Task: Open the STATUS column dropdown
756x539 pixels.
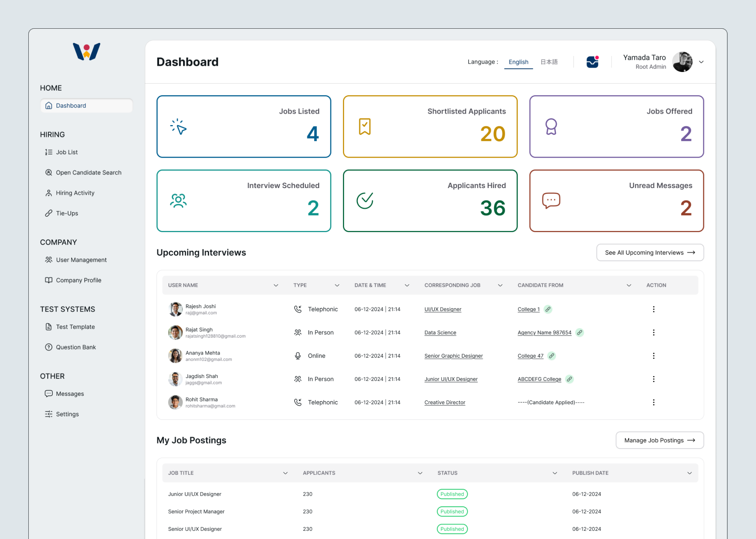Action: click(555, 473)
